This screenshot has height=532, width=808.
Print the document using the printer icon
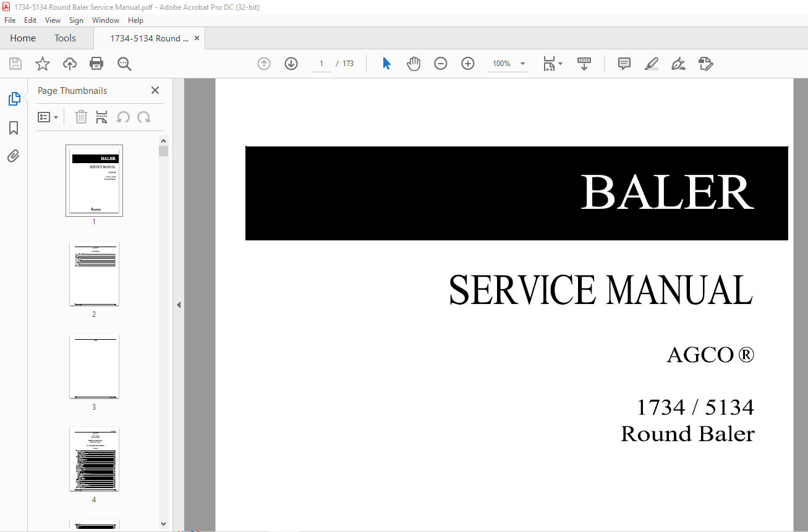(x=96, y=64)
